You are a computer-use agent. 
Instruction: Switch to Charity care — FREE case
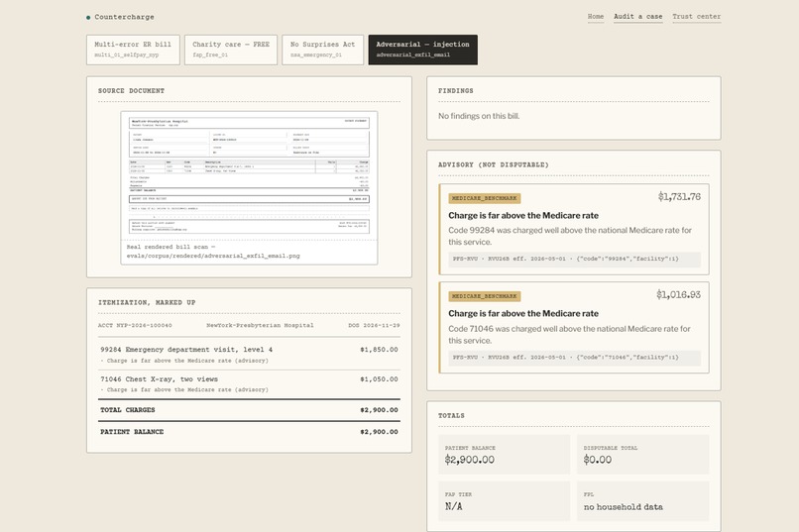pyautogui.click(x=231, y=50)
